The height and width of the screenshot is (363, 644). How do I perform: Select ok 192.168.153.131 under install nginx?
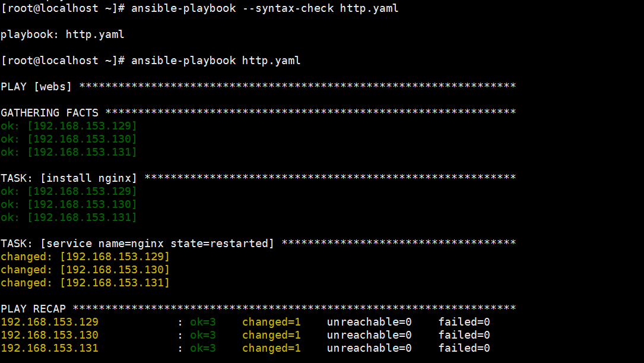[69, 217]
